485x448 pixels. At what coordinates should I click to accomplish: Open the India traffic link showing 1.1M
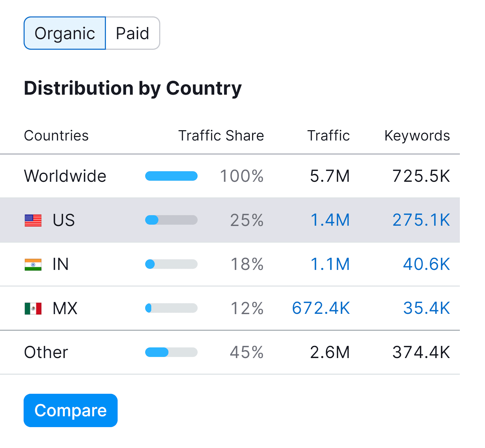[x=330, y=264]
